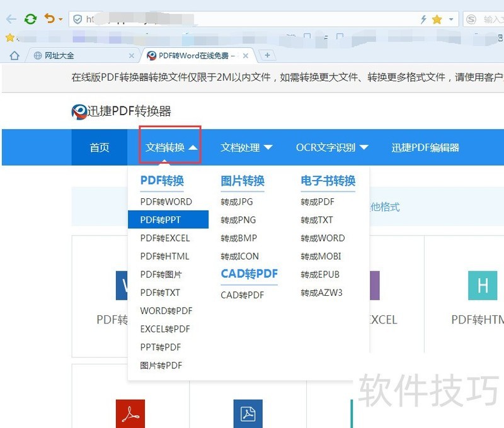Viewport: 504px width, 428px height.
Task: Open dropdown next to undo icon
Action: [60, 20]
